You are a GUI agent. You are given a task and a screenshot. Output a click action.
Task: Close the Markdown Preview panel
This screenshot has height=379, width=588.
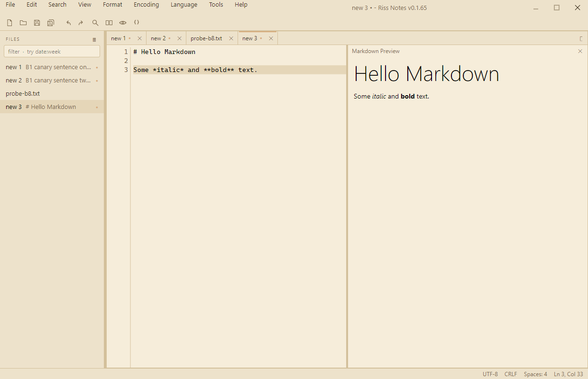coord(580,51)
